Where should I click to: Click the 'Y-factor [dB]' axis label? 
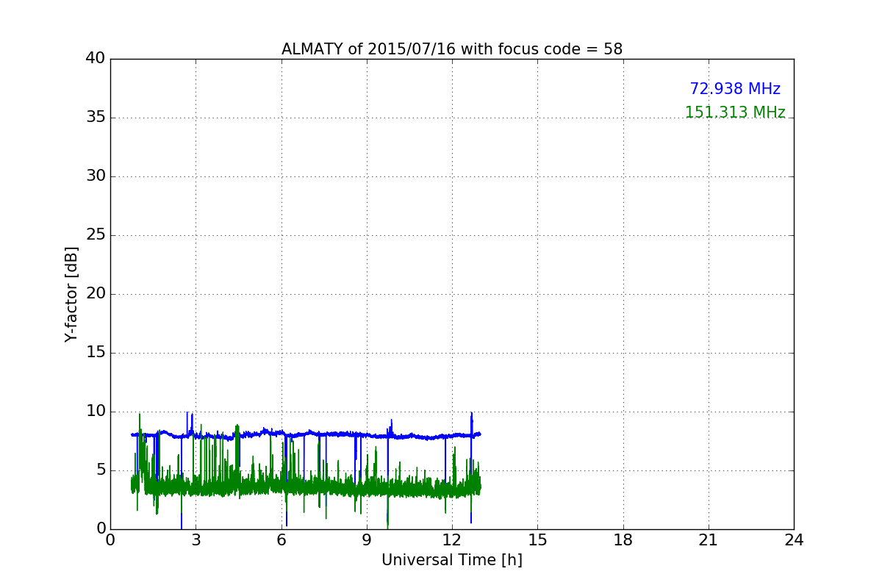[x=71, y=294]
